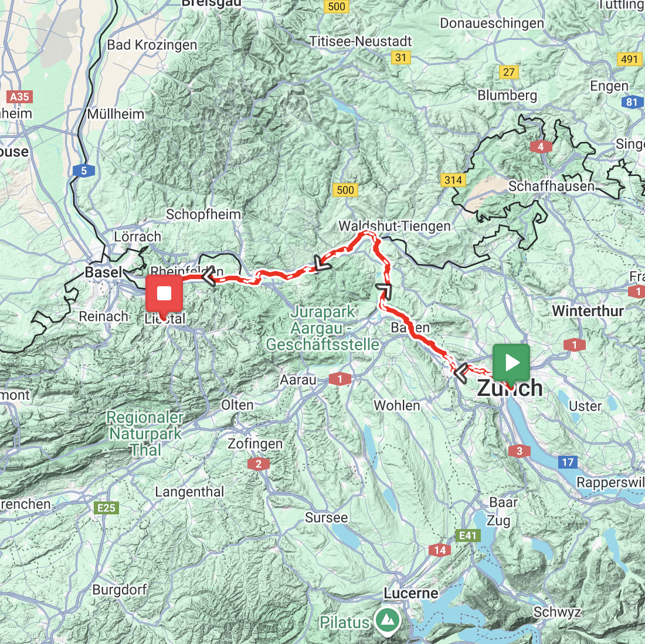Click the Waldshut-Tiengen town label

pyautogui.click(x=395, y=226)
